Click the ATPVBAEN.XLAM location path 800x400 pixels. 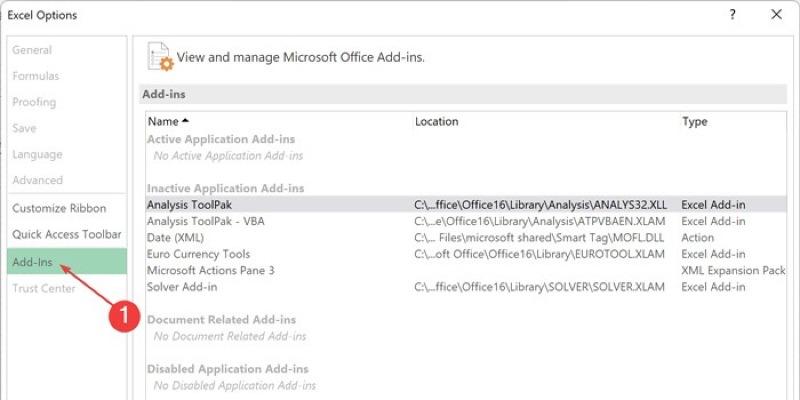540,221
